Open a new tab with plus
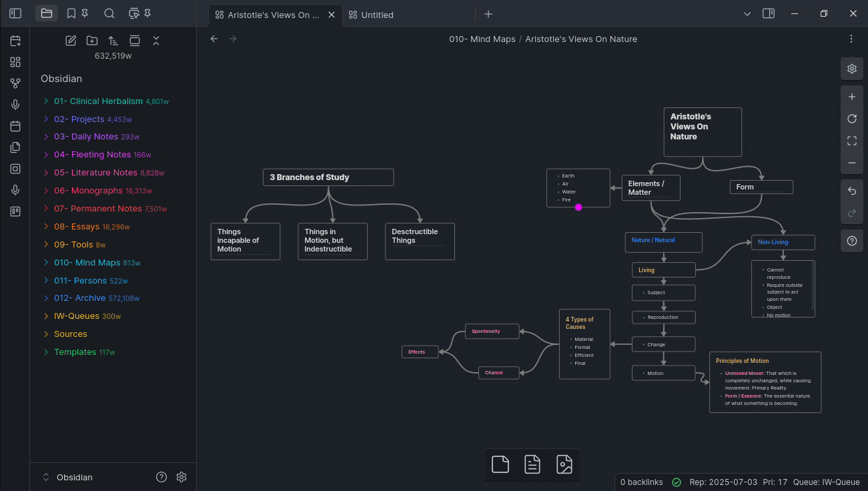 coord(488,14)
